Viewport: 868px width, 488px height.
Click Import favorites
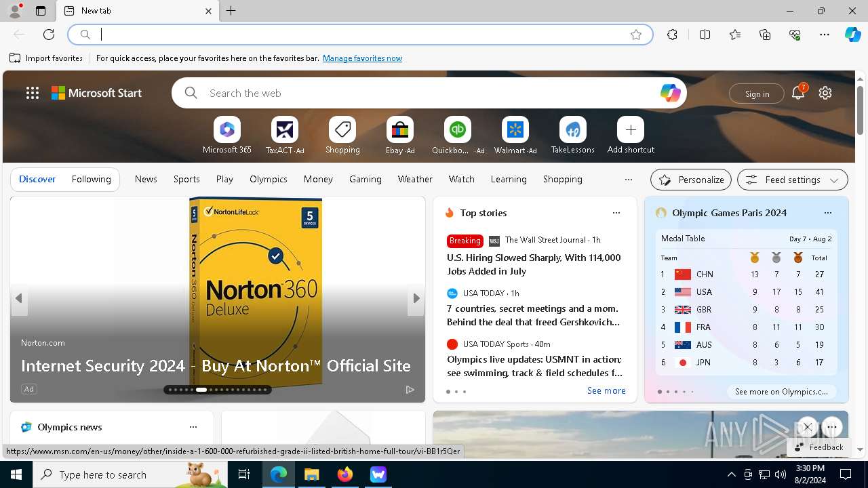(46, 58)
